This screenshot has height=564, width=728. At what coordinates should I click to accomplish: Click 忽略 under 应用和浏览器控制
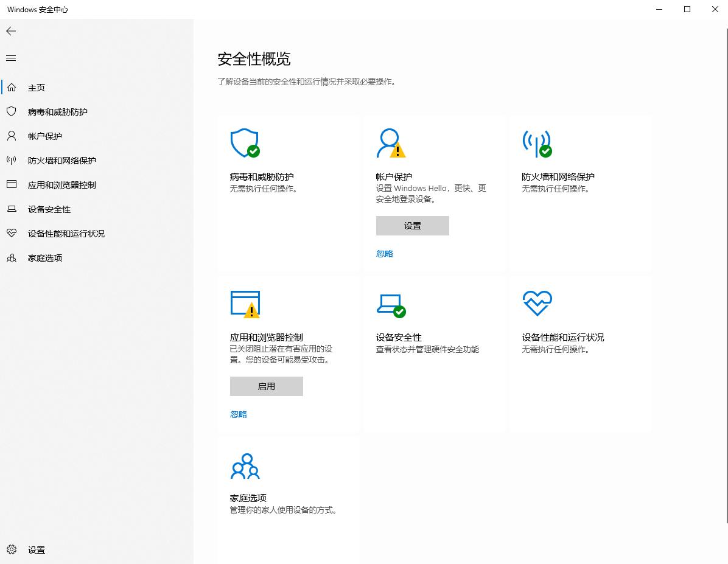(238, 414)
